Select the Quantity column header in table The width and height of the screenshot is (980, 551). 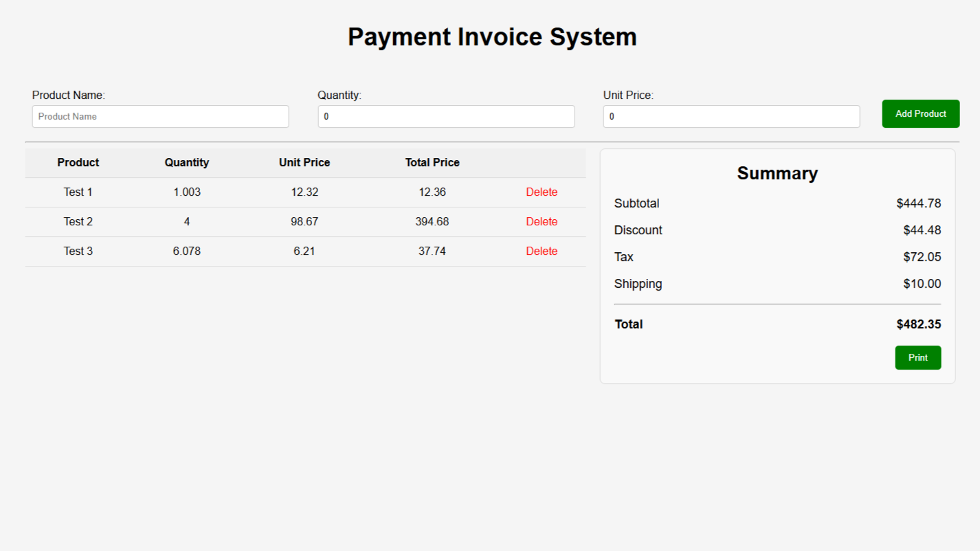(x=187, y=163)
